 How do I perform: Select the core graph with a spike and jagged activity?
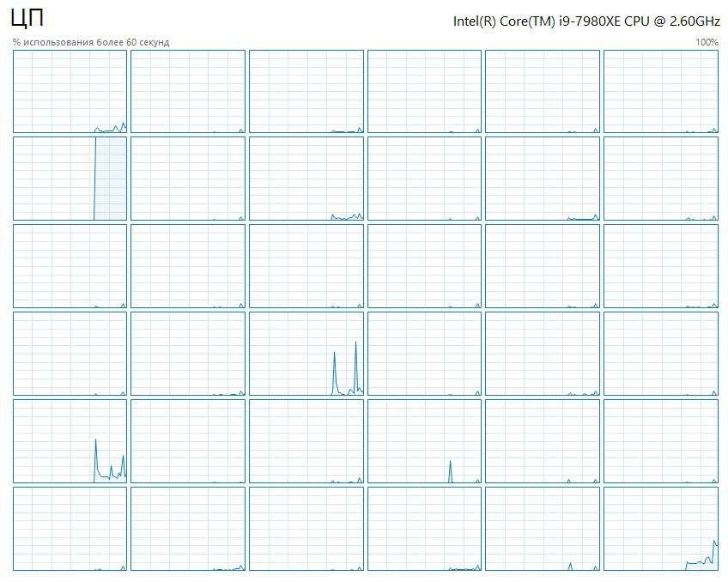pos(70,441)
